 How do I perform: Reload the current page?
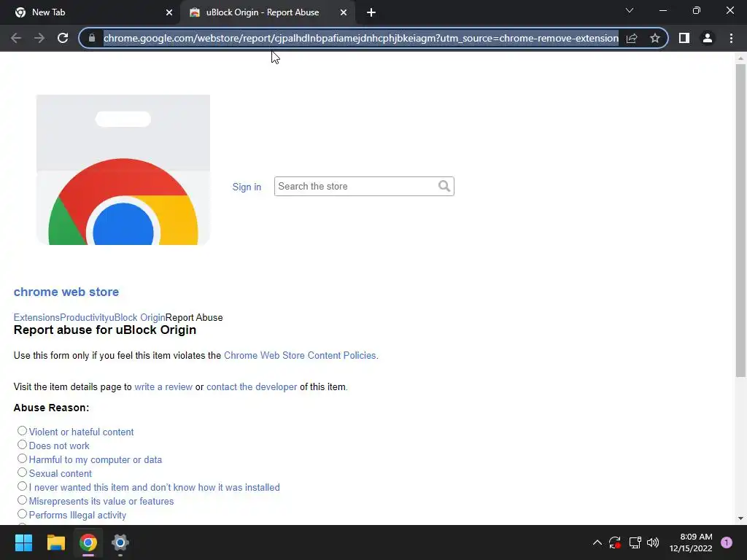pos(63,38)
